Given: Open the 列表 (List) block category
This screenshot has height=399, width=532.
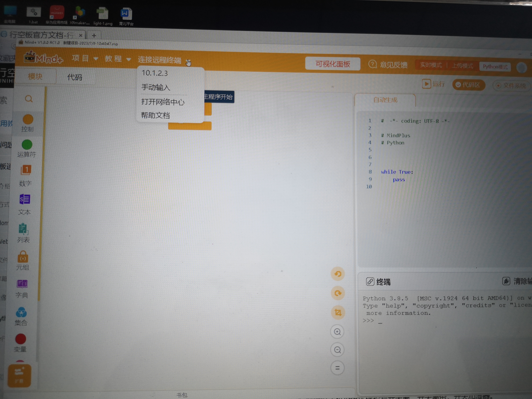Looking at the screenshot, I should 23,233.
